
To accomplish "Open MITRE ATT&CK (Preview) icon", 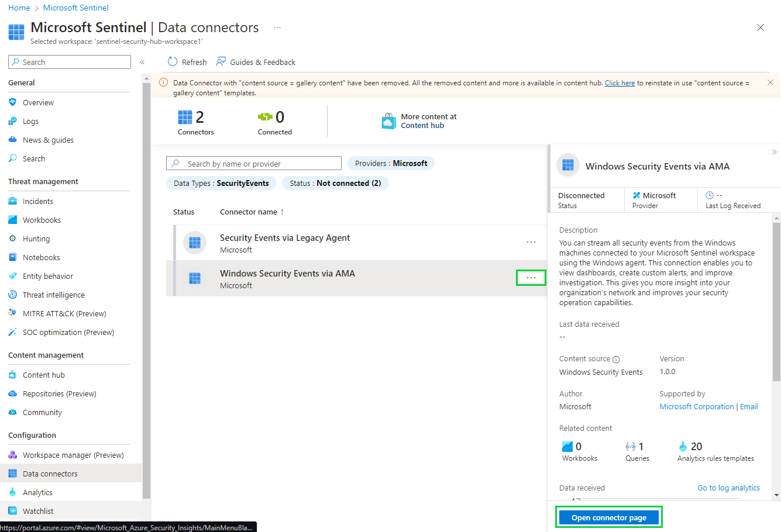I will [x=13, y=313].
